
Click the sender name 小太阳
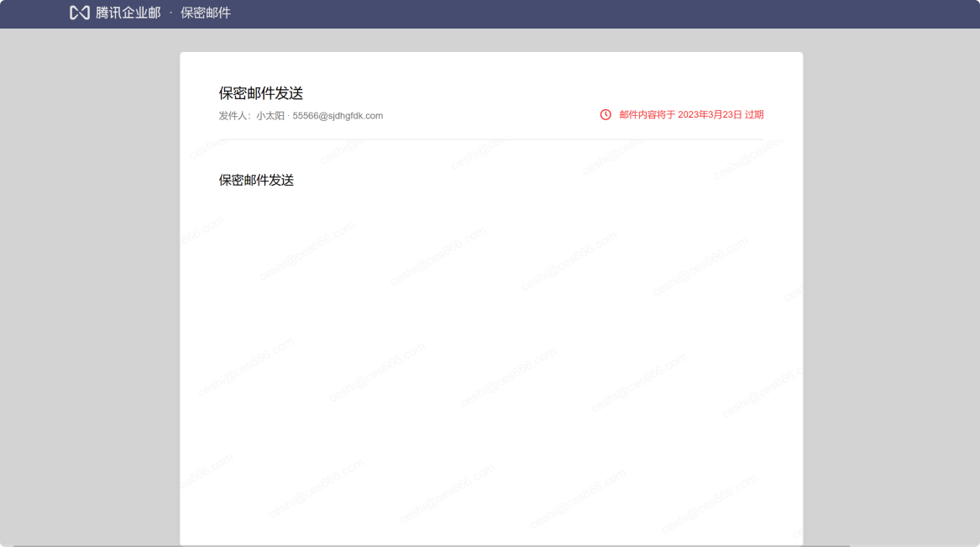(270, 116)
